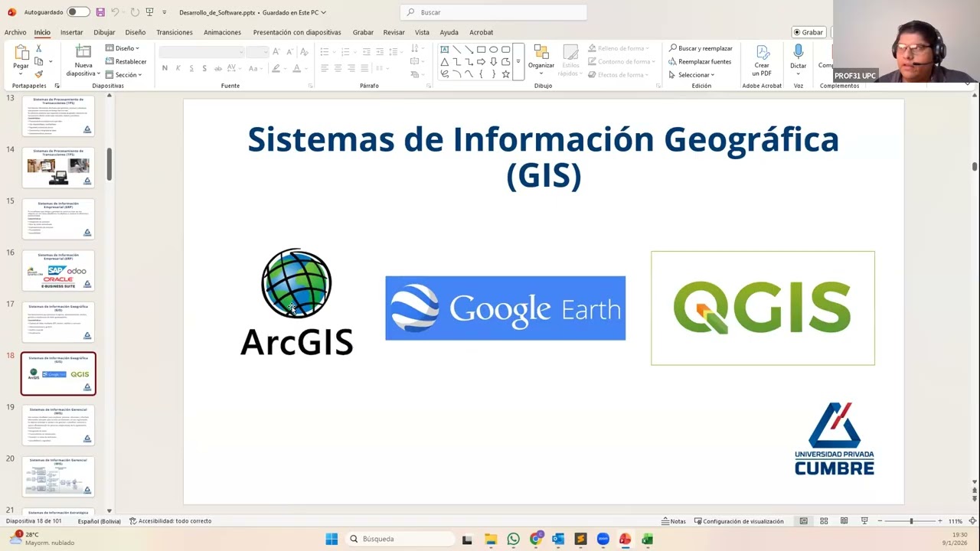Open the Sección dropdown
Screen dimensions: 980x551
pos(123,74)
